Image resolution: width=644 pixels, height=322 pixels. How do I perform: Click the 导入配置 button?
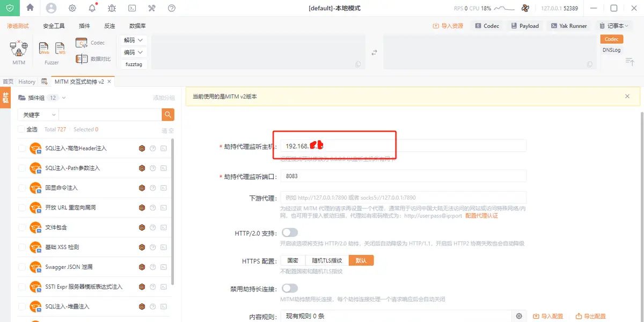pos(548,316)
